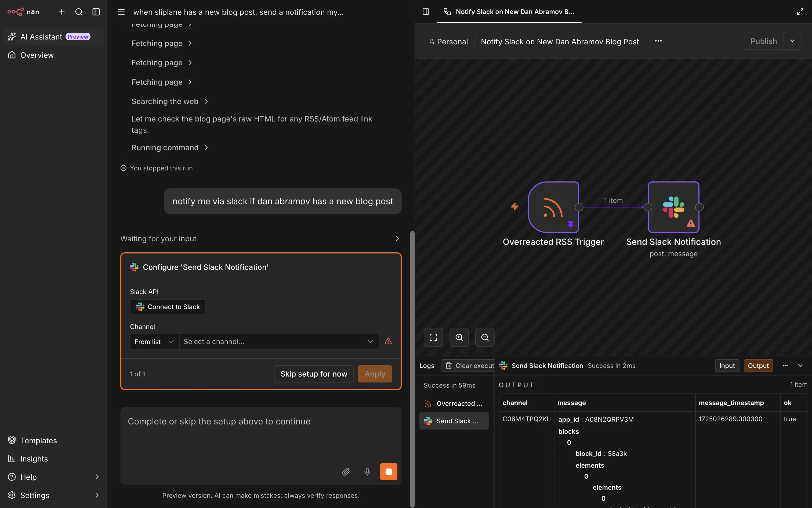The height and width of the screenshot is (508, 812).
Task: Click canvas fit-to-view icon
Action: [433, 337]
